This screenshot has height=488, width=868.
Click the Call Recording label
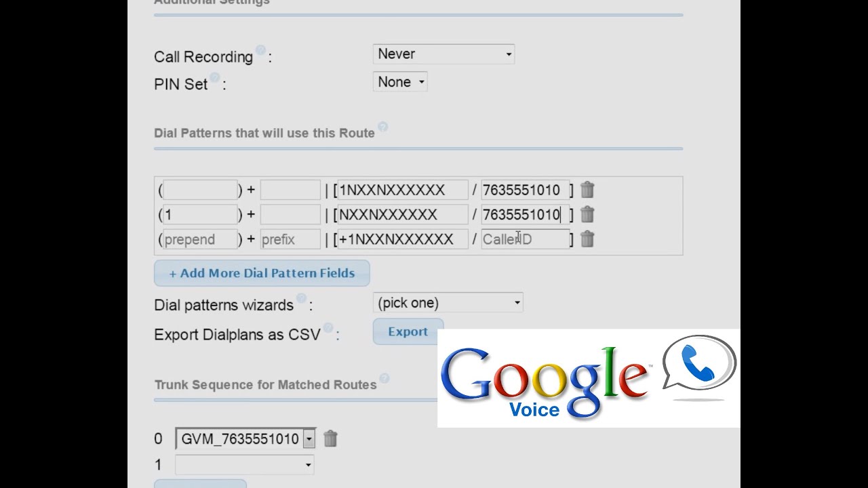[x=203, y=57]
